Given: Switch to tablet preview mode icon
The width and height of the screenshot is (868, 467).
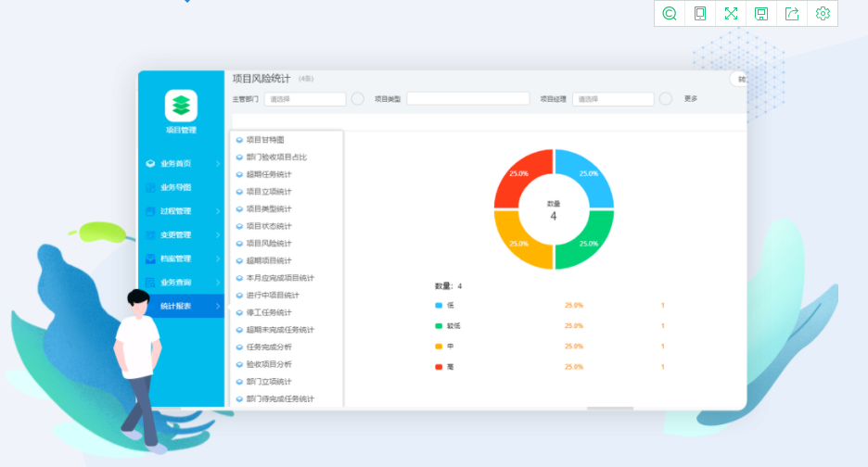Looking at the screenshot, I should (700, 13).
